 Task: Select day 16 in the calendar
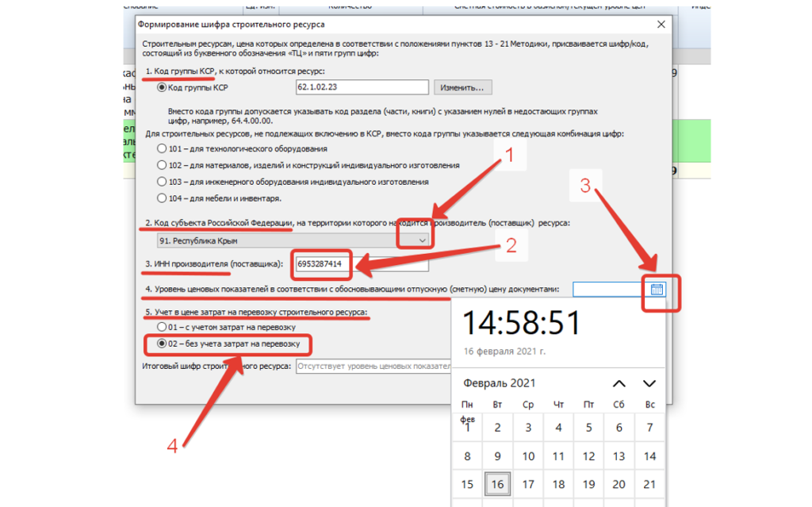point(497,484)
